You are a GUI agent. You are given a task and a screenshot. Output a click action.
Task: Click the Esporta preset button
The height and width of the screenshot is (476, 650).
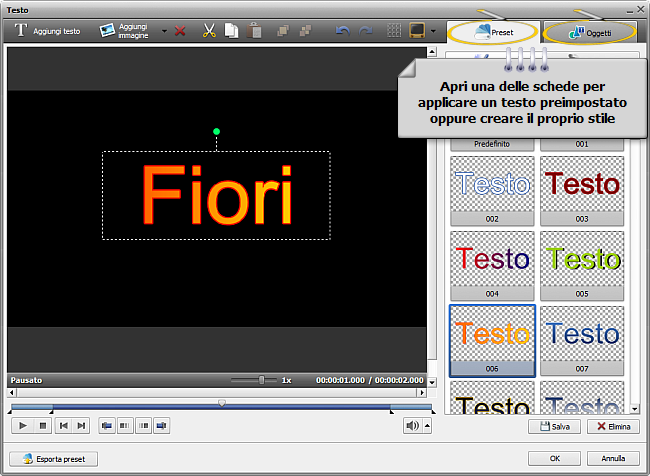point(55,459)
